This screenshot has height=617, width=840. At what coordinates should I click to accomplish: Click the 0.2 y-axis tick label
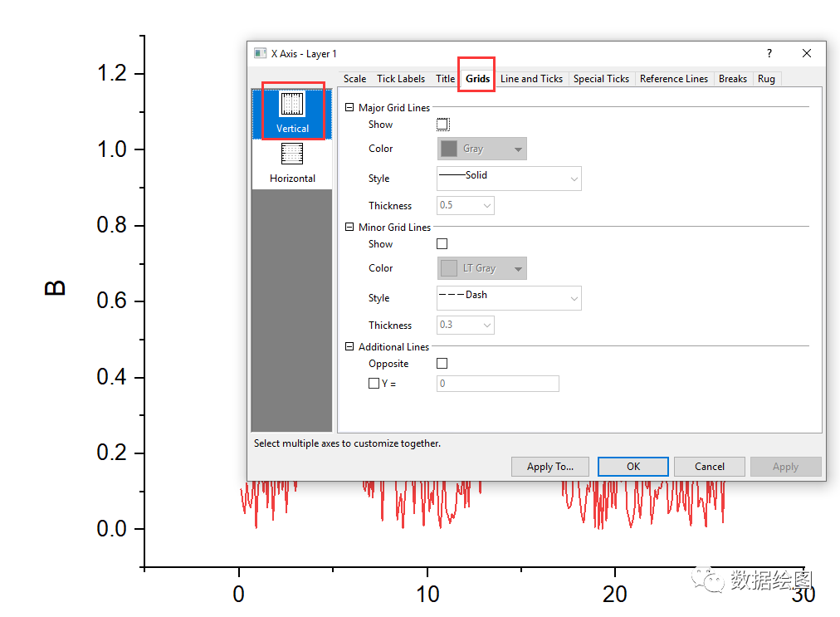(x=111, y=453)
